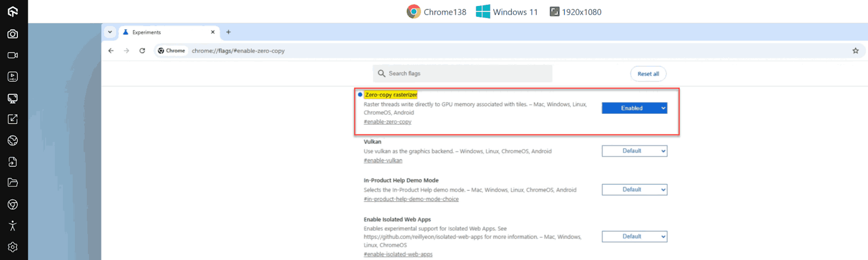Image resolution: width=868 pixels, height=260 pixels.
Task: Click the Reset all button
Action: pyautogui.click(x=648, y=74)
